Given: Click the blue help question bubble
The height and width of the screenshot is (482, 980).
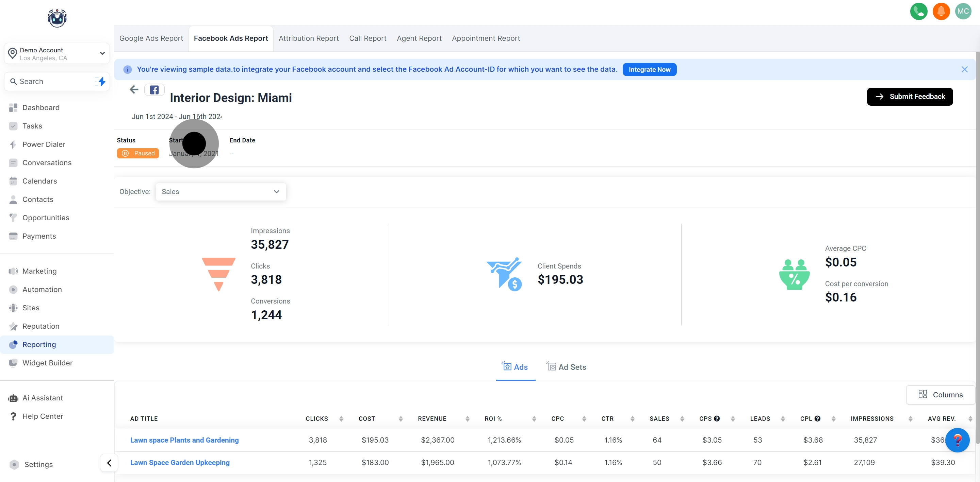Looking at the screenshot, I should click(x=957, y=440).
